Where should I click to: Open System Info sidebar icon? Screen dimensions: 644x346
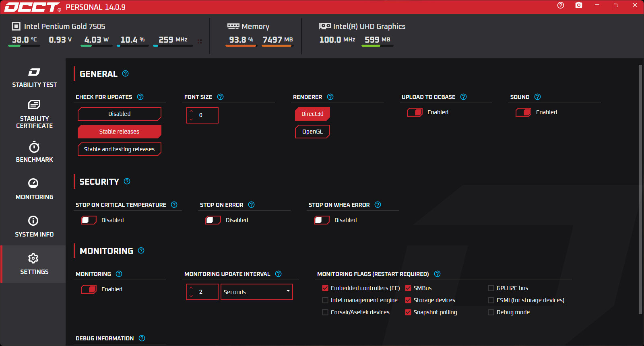click(x=33, y=220)
